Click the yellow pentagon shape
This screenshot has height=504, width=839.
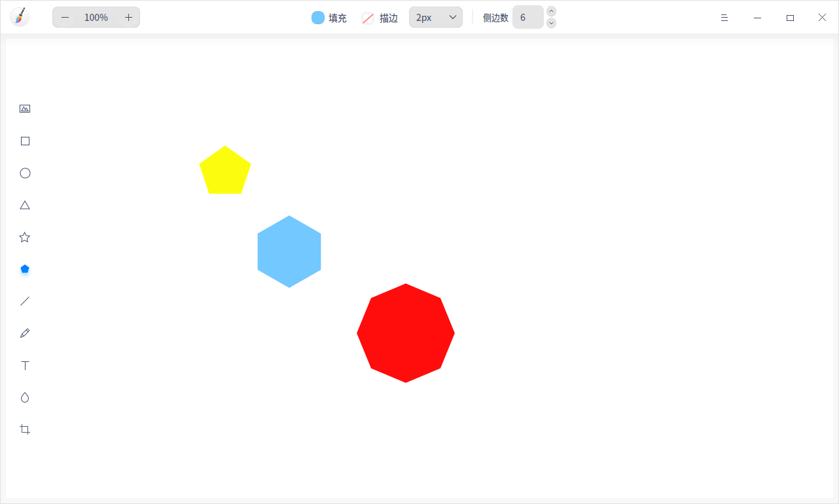(x=225, y=171)
